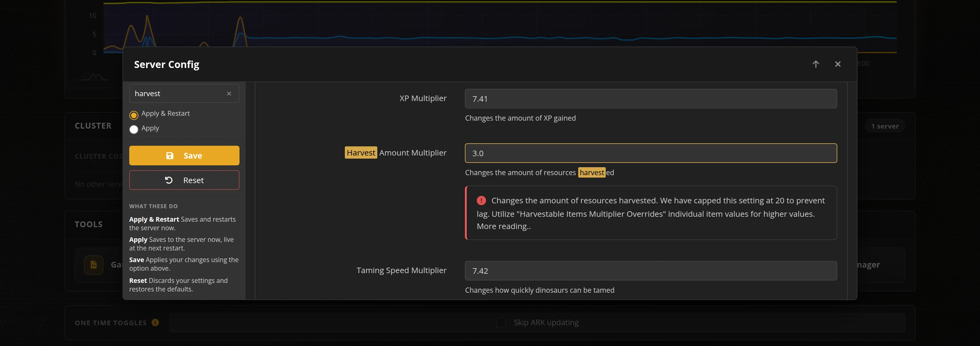
Task: Click the 'Taming Speed Multiplier' label
Action: click(x=401, y=270)
